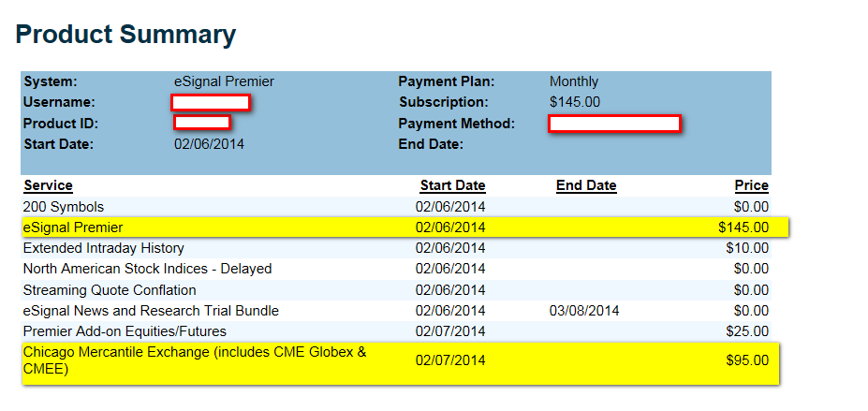Image resolution: width=868 pixels, height=411 pixels.
Task: Click the "Payment Method:" label
Action: (457, 124)
